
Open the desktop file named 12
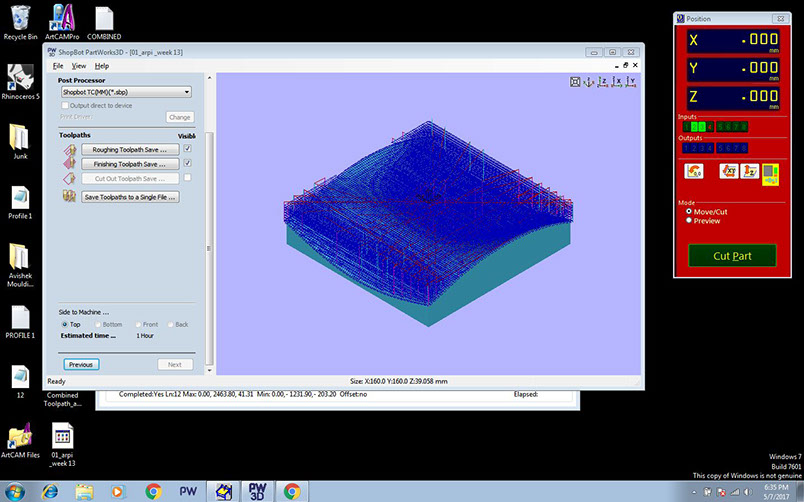point(20,381)
